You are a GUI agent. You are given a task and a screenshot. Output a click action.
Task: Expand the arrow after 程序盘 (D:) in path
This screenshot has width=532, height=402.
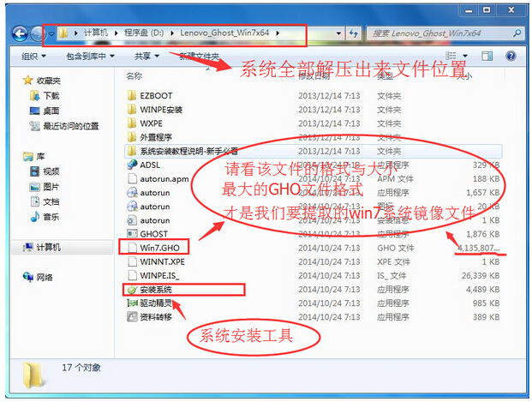click(x=172, y=33)
